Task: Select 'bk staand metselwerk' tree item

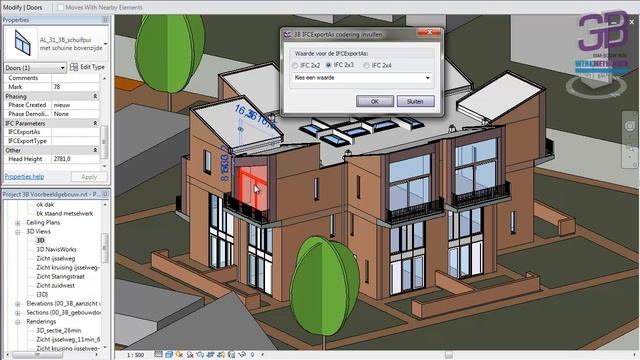Action: click(64, 213)
